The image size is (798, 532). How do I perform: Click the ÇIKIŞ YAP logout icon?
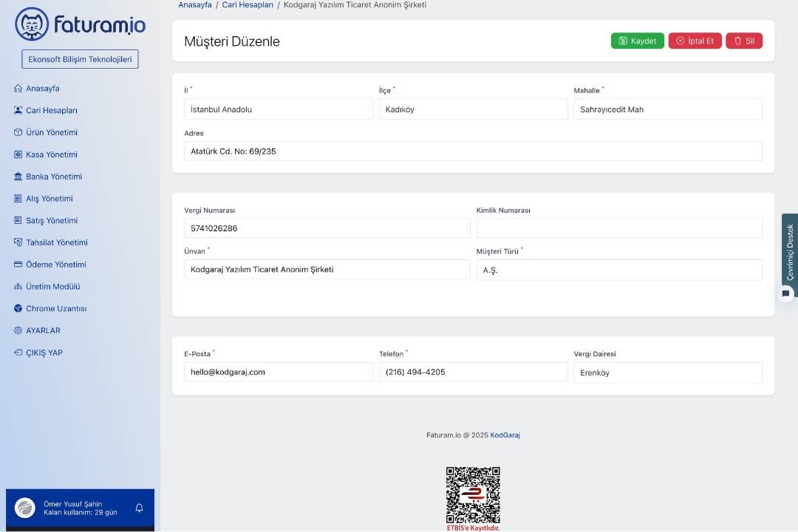(x=18, y=352)
